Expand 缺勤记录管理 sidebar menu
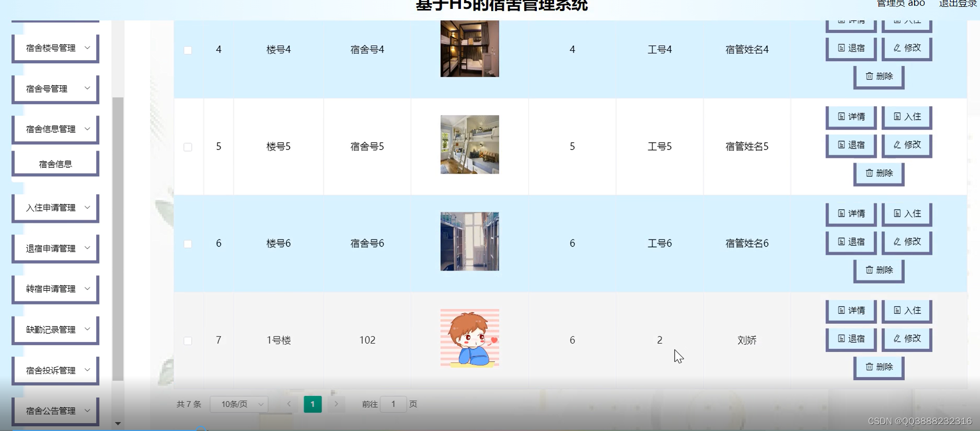Viewport: 980px width, 431px height. click(56, 330)
